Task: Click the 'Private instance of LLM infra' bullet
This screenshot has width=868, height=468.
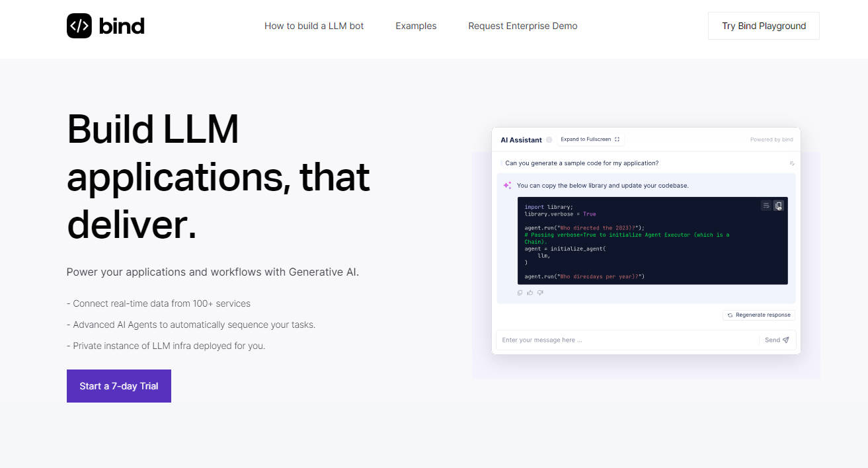Action: pyautogui.click(x=166, y=346)
